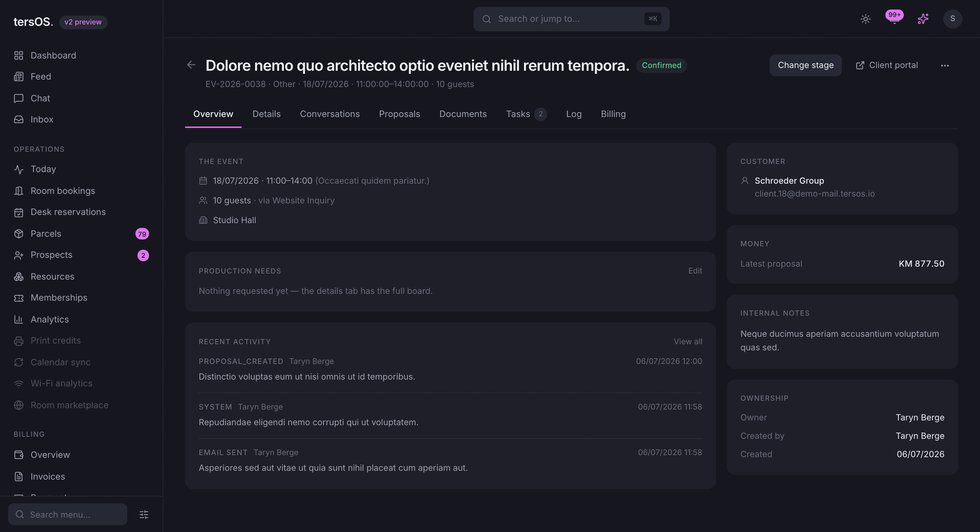980x532 pixels.
Task: Click the Change stage button
Action: pos(805,65)
